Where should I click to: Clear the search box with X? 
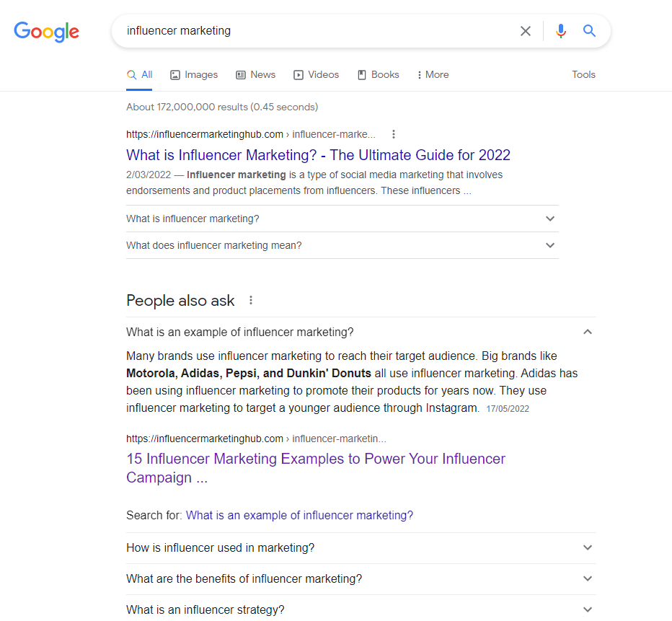(x=526, y=31)
